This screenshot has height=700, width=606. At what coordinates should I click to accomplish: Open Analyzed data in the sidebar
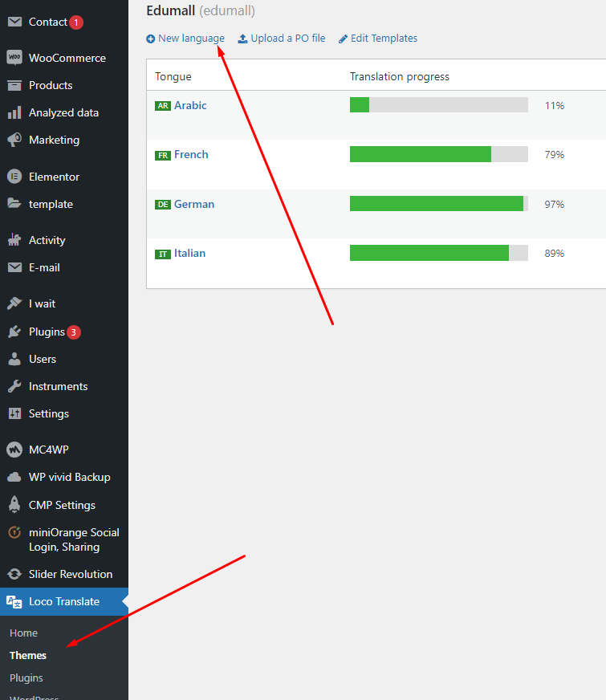point(64,112)
